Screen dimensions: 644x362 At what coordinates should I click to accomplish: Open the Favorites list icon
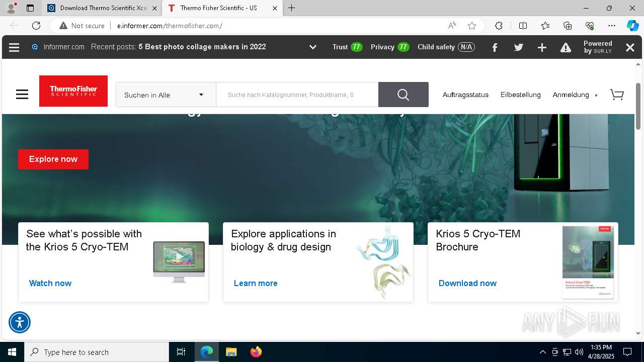(x=545, y=26)
